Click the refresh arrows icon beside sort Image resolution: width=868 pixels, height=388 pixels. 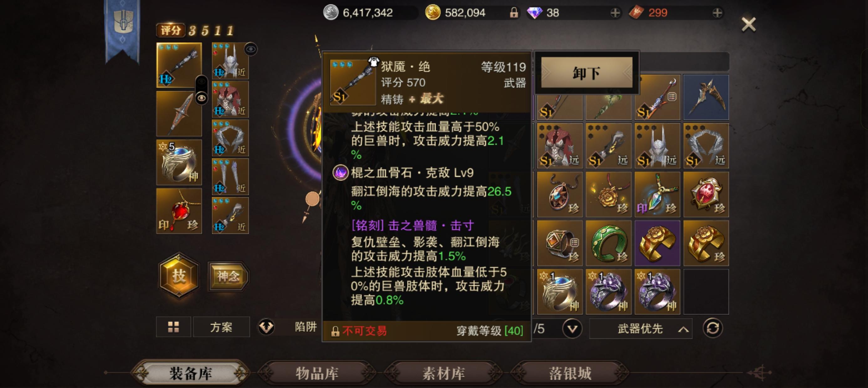(x=712, y=328)
